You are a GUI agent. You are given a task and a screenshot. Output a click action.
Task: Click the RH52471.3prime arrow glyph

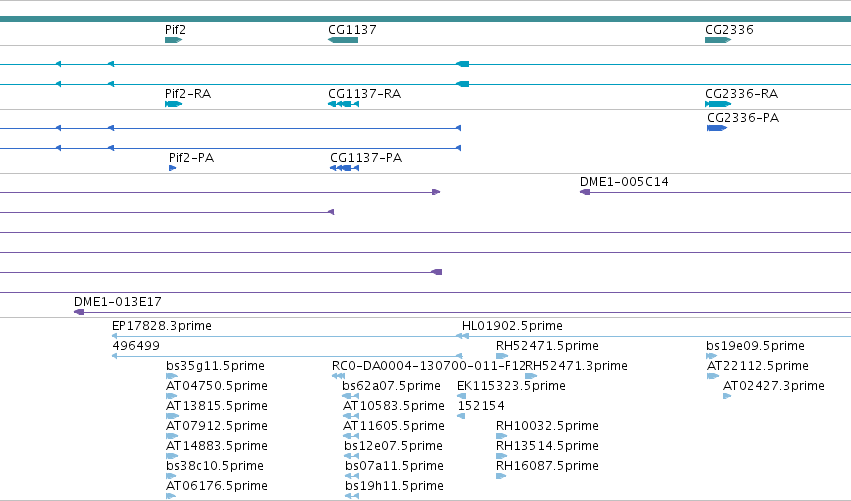point(531,376)
